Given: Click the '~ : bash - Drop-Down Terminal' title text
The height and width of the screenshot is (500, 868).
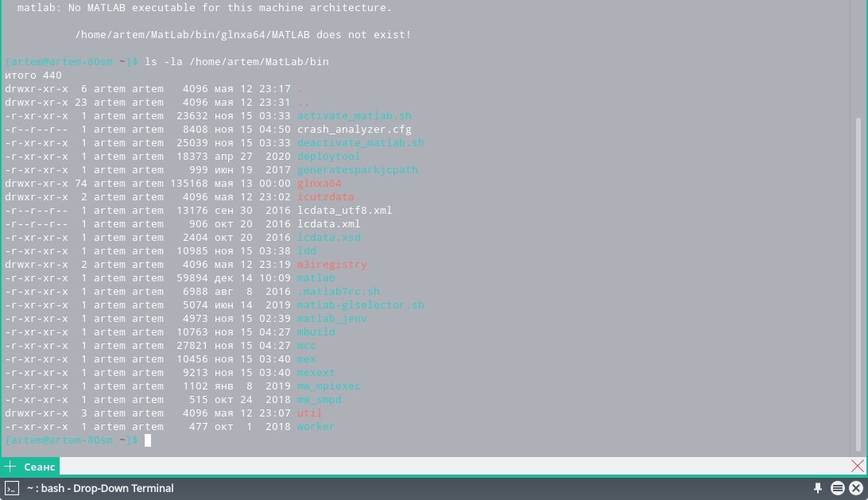Looking at the screenshot, I should 100,488.
